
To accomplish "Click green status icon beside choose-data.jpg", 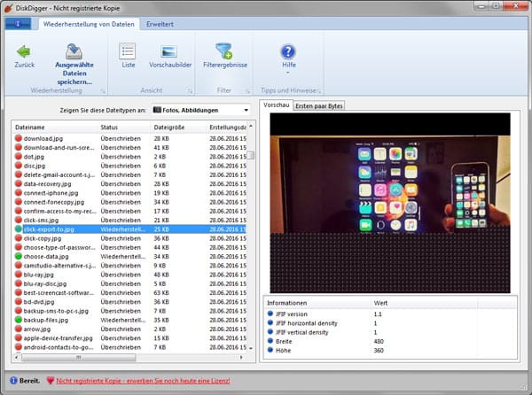I will coord(19,255).
